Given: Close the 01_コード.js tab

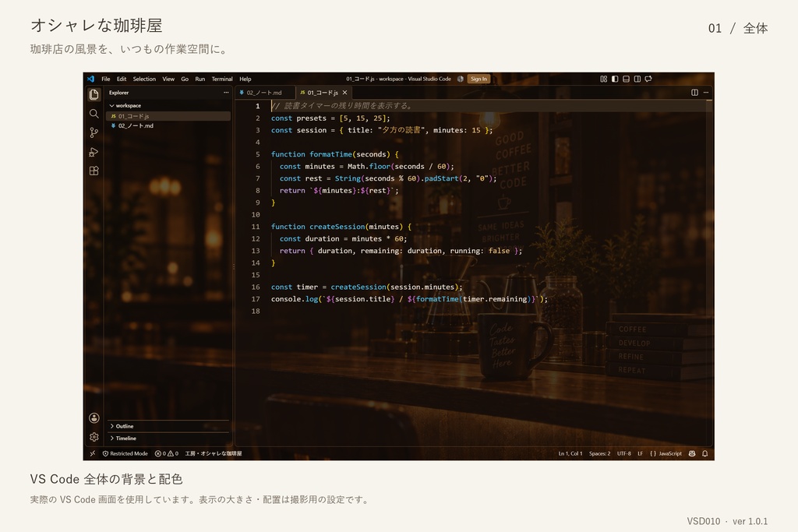Looking at the screenshot, I should (x=345, y=93).
